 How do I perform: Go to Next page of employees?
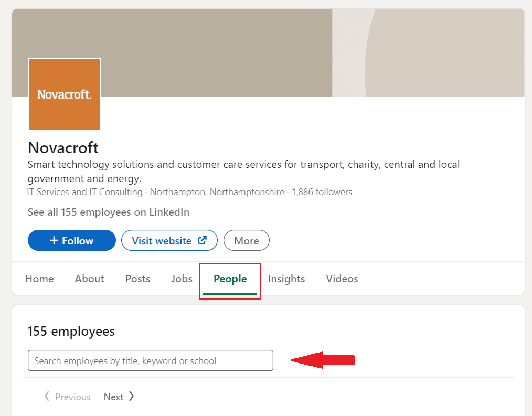coord(119,397)
